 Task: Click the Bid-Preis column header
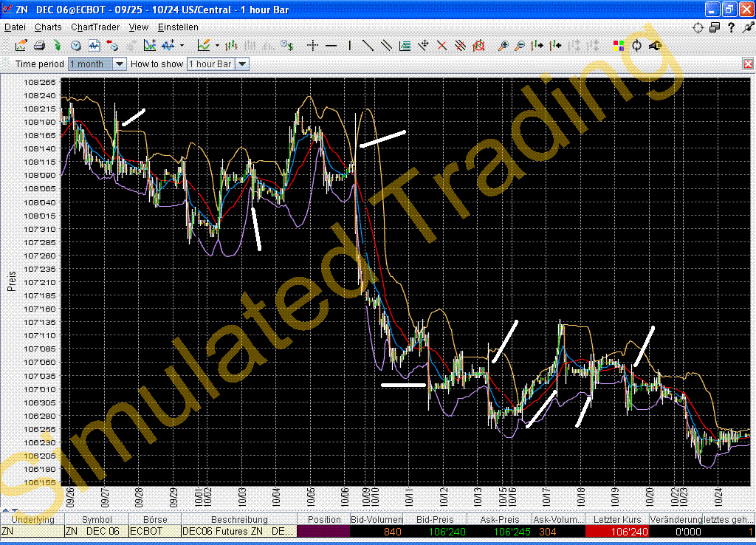point(435,519)
